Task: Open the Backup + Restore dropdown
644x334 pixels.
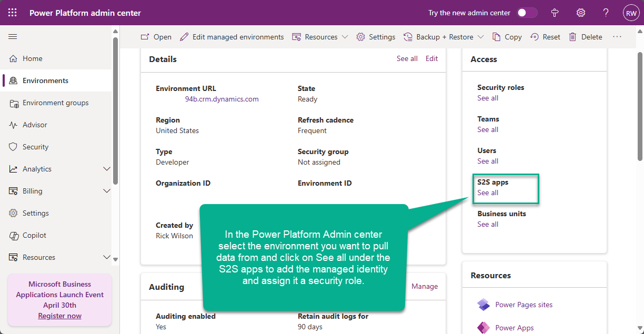Action: click(444, 37)
